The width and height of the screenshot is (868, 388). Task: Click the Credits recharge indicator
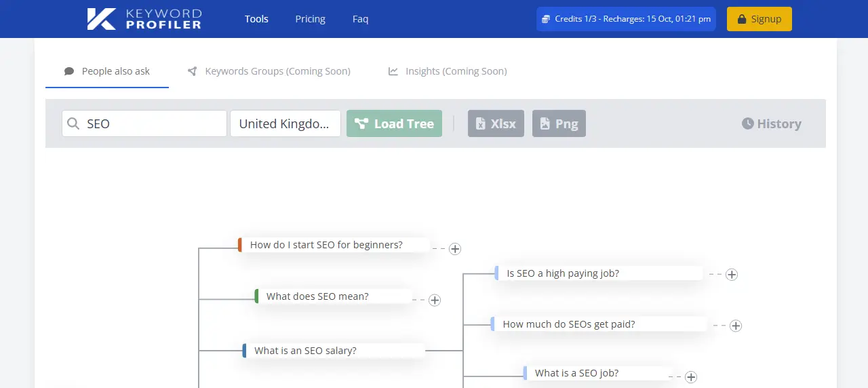pos(626,19)
